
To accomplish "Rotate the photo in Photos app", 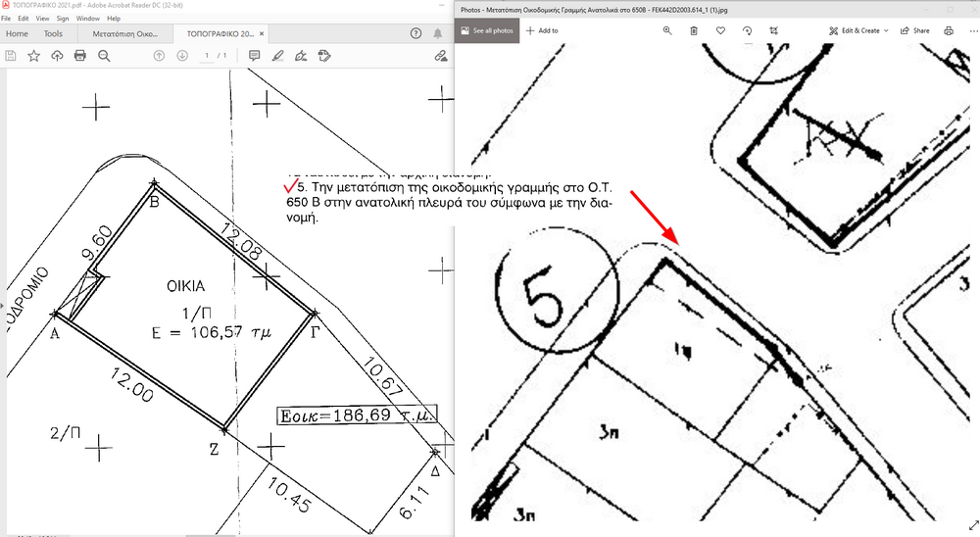I will pos(747,30).
